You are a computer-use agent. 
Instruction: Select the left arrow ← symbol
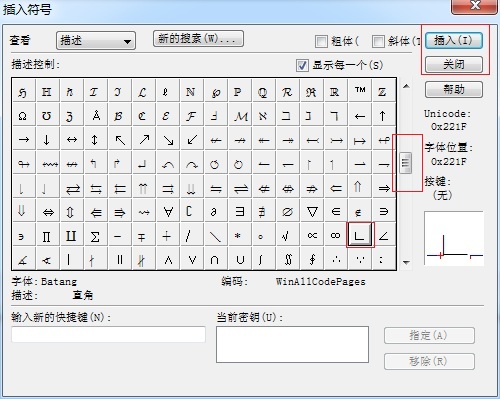click(360, 116)
